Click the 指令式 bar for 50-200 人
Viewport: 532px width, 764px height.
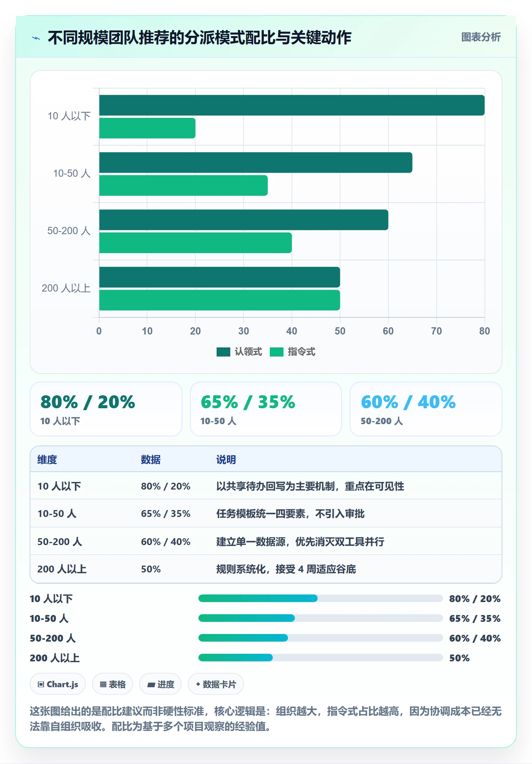click(195, 243)
